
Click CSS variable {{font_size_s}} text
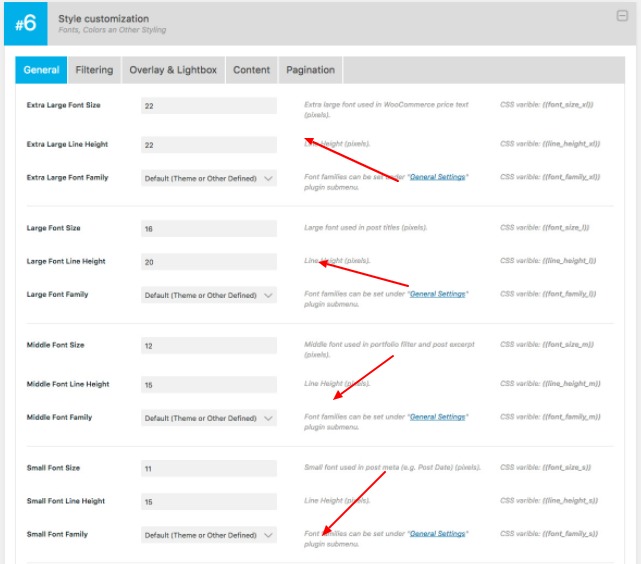(x=545, y=467)
